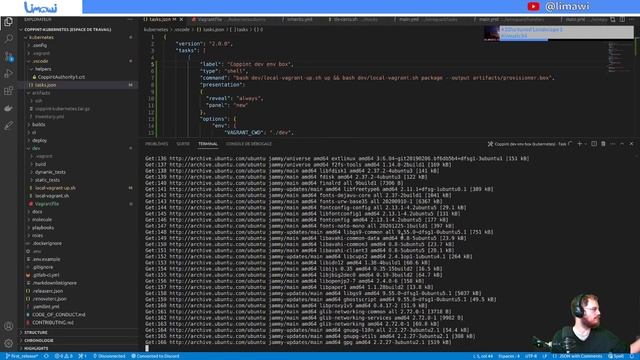The image size is (640, 360).
Task: Open the Docker whale view
Action: 8,108
